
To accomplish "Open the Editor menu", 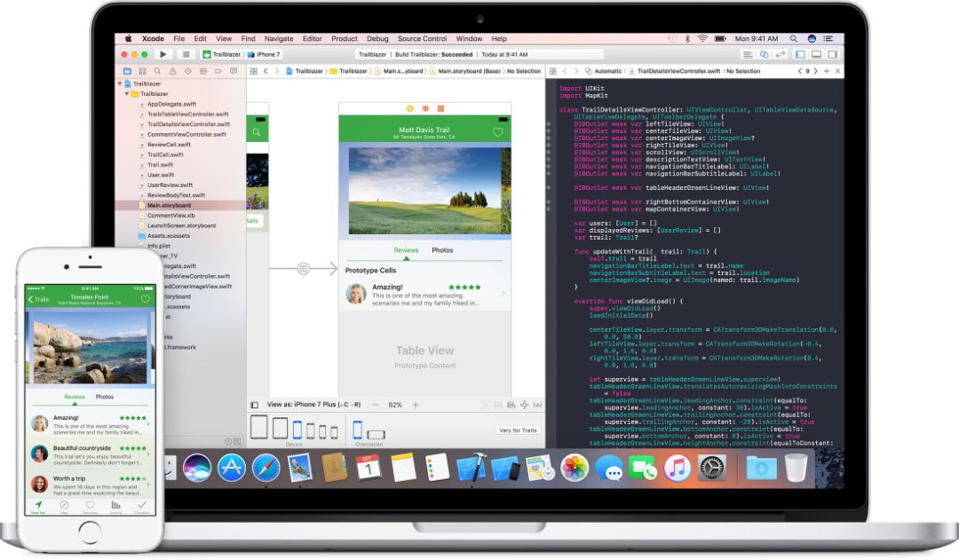I will [x=312, y=38].
